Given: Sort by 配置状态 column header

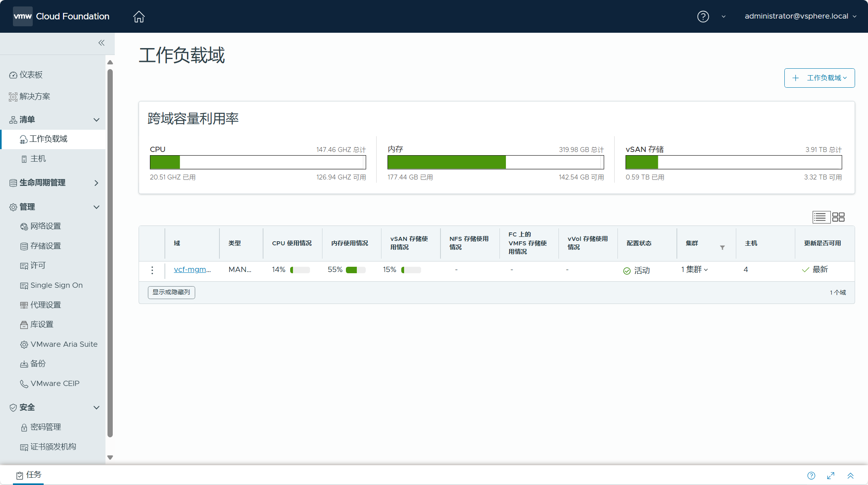Looking at the screenshot, I should coord(639,243).
